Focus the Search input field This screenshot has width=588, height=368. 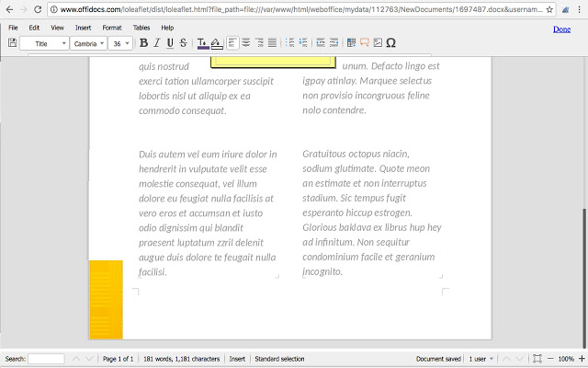(x=46, y=359)
